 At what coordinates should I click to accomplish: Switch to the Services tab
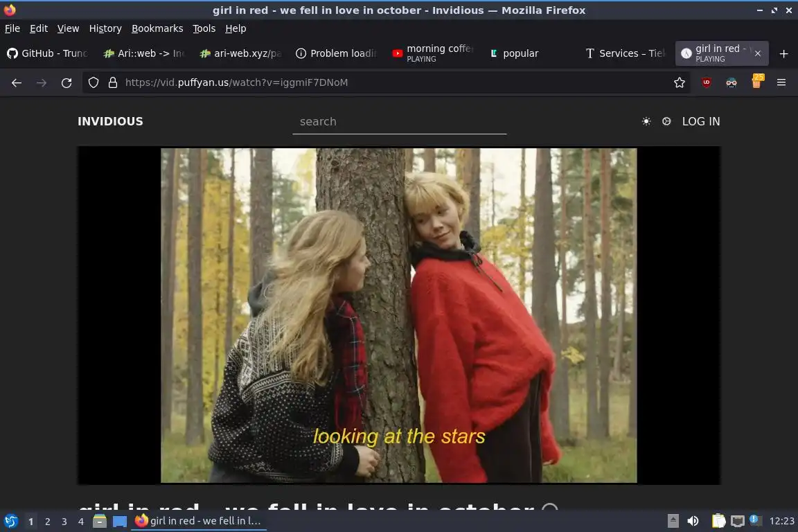pos(626,53)
